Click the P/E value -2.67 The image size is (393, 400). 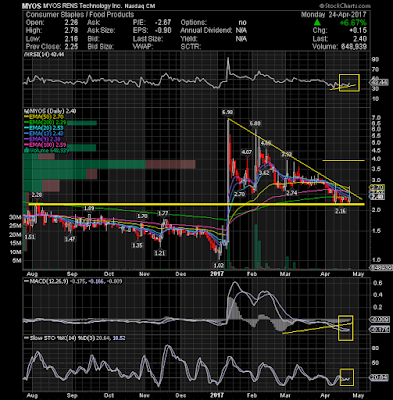(163, 23)
